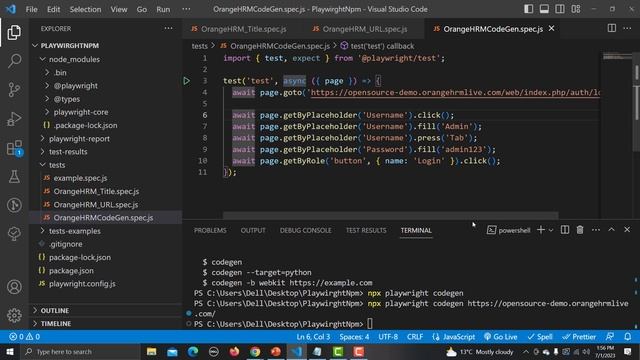Kill terminal with trash icon

pyautogui.click(x=580, y=230)
